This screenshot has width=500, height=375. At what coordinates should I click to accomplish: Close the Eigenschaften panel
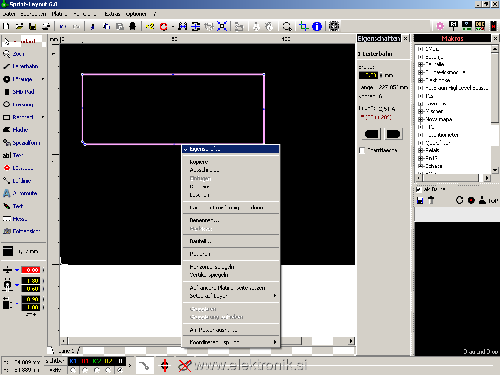pos(405,39)
